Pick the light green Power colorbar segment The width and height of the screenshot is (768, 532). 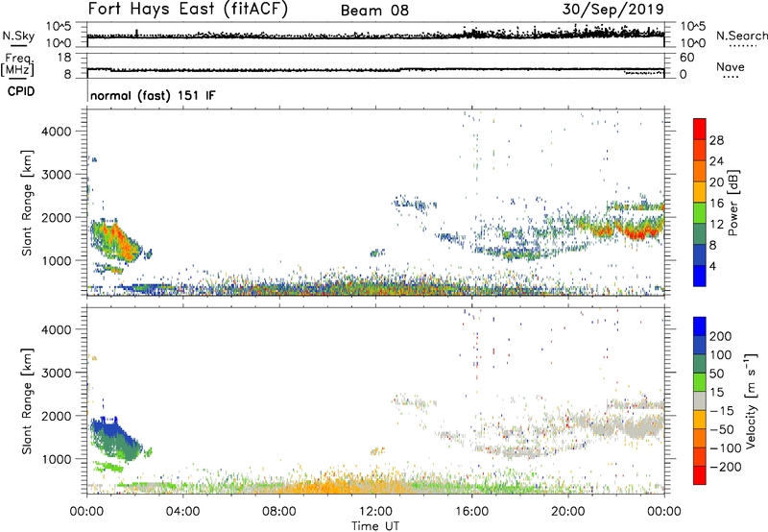click(700, 213)
